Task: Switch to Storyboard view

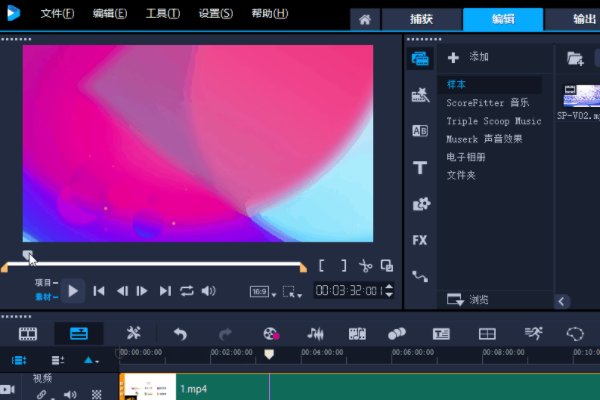Action: tap(28, 334)
